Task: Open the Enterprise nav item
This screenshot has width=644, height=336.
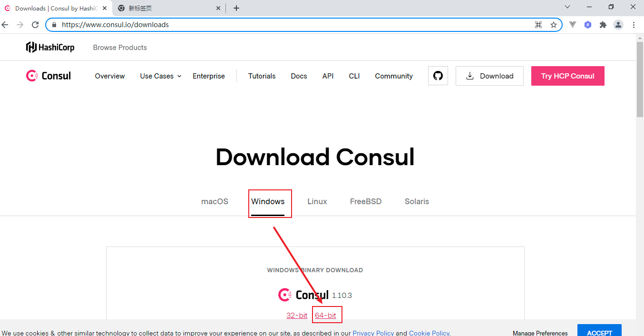Action: 209,76
